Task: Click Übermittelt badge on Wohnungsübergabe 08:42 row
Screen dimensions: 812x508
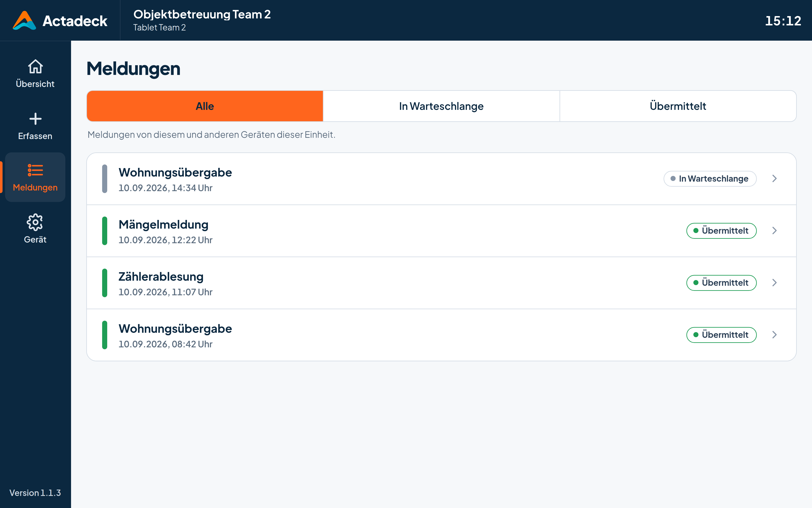Action: pyautogui.click(x=721, y=335)
